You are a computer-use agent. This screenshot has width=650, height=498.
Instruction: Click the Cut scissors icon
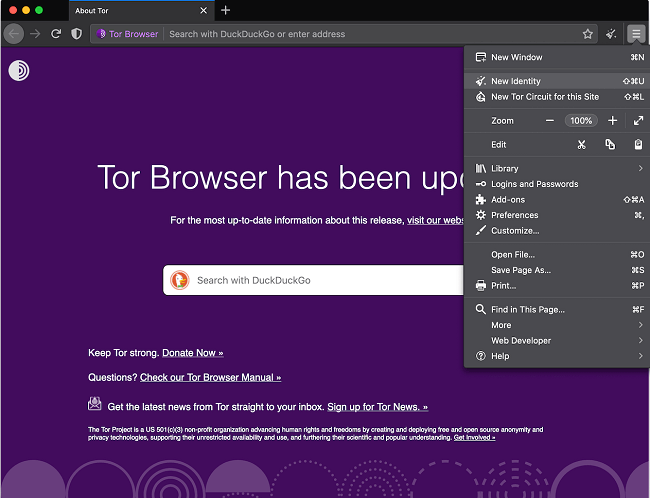582,145
